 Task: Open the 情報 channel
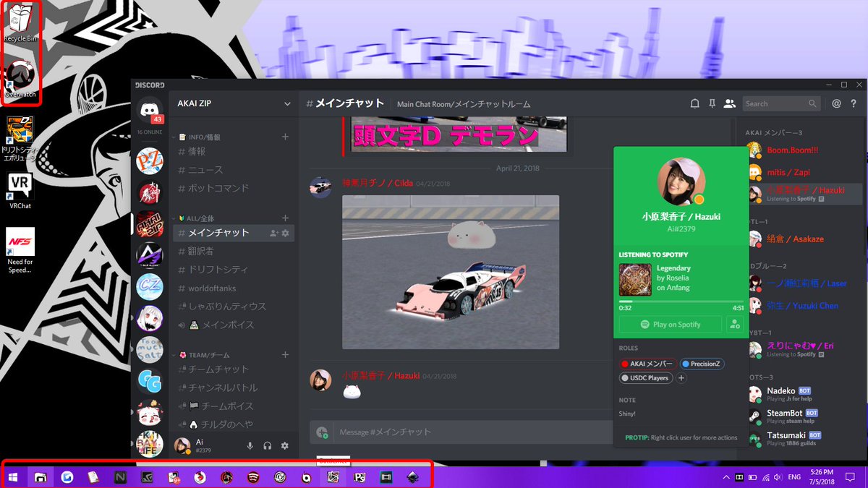234,152
